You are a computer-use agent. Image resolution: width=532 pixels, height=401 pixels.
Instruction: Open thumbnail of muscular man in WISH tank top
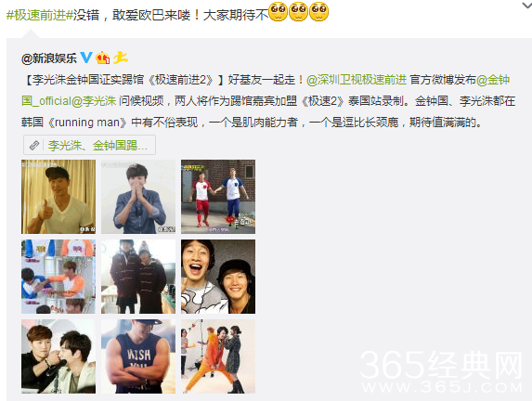[x=138, y=356]
